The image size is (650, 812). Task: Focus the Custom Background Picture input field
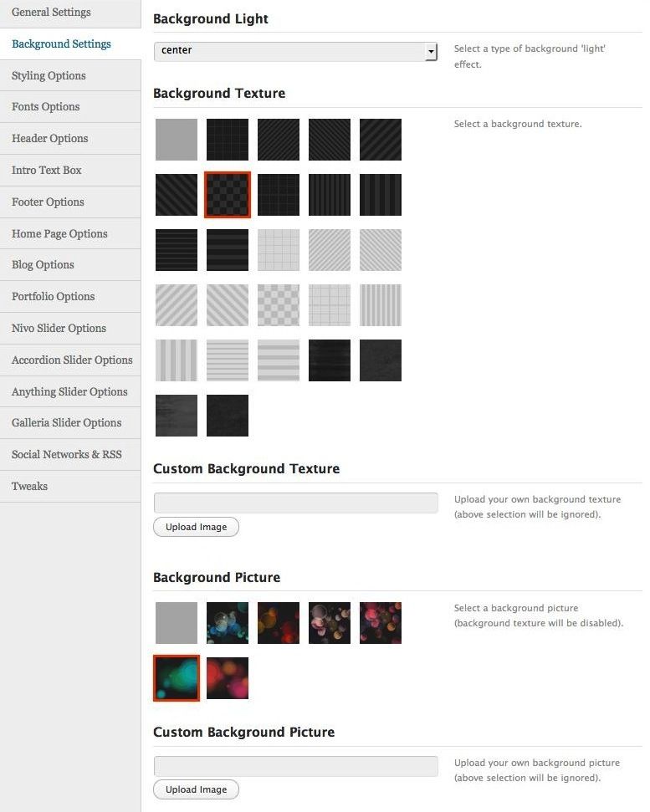click(295, 766)
